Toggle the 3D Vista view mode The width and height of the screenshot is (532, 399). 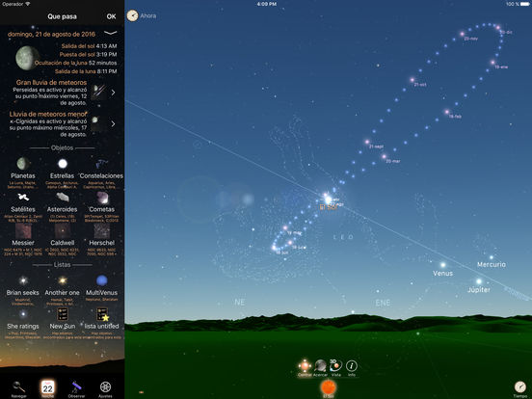tap(336, 365)
